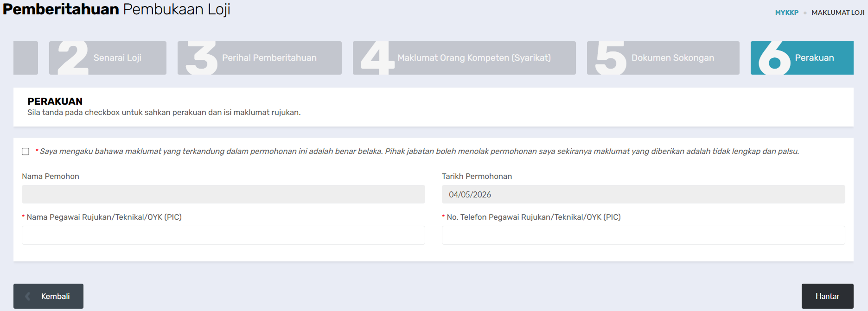Focus the Nama Pegawai Rujukan input field
Viewport: 868px width, 311px height.
tap(223, 235)
